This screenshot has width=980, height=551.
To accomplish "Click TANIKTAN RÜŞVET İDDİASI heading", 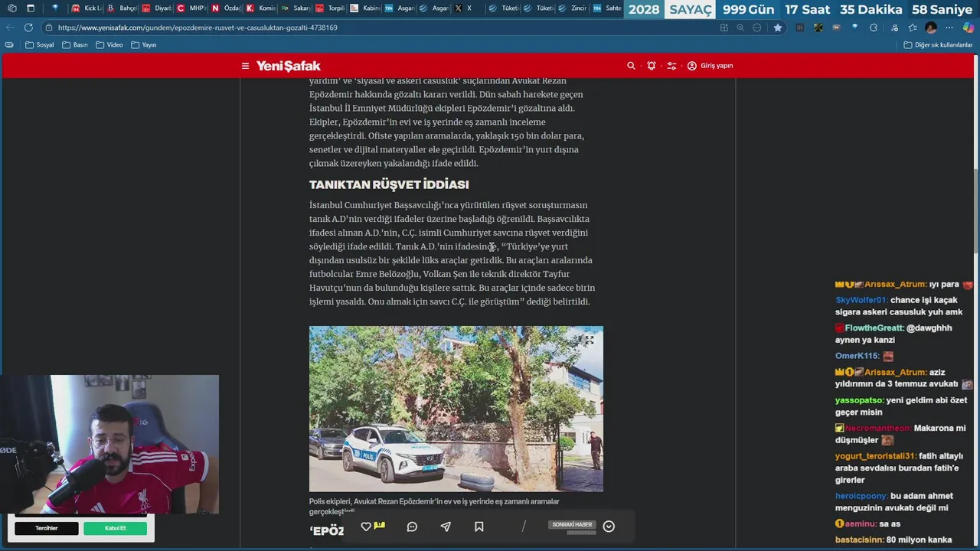I will pyautogui.click(x=389, y=184).
